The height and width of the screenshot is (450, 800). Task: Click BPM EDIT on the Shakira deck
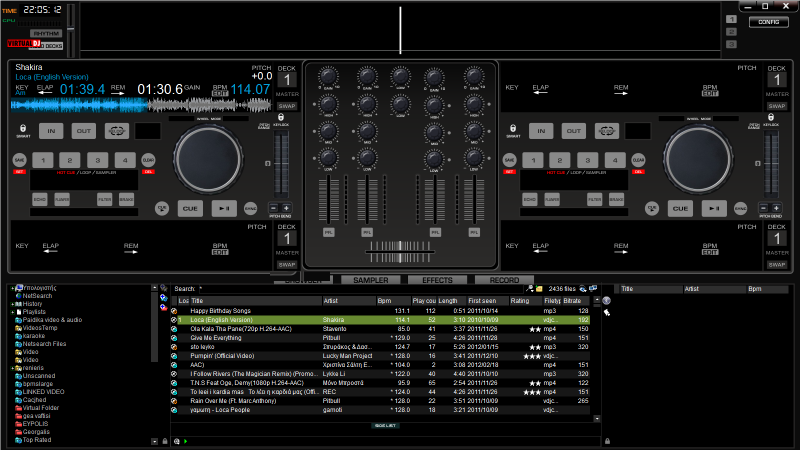220,94
